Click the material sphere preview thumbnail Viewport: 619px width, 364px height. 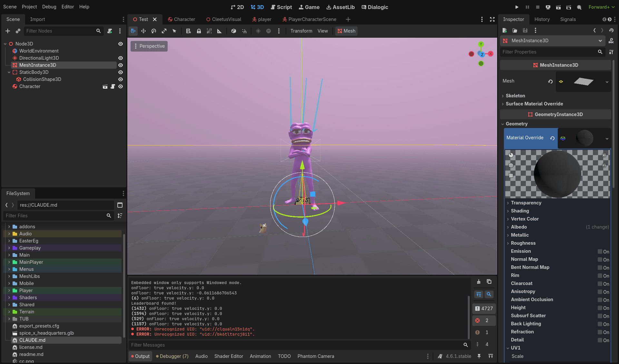pyautogui.click(x=584, y=138)
